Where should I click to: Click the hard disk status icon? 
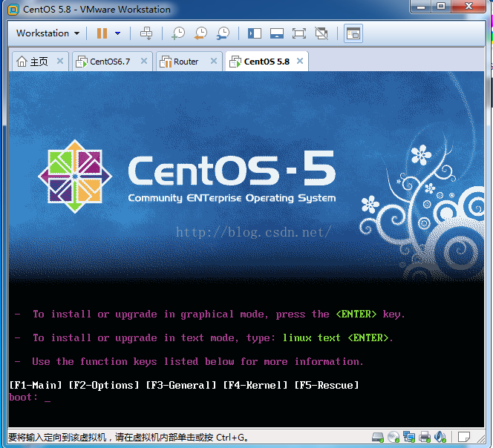point(378,437)
